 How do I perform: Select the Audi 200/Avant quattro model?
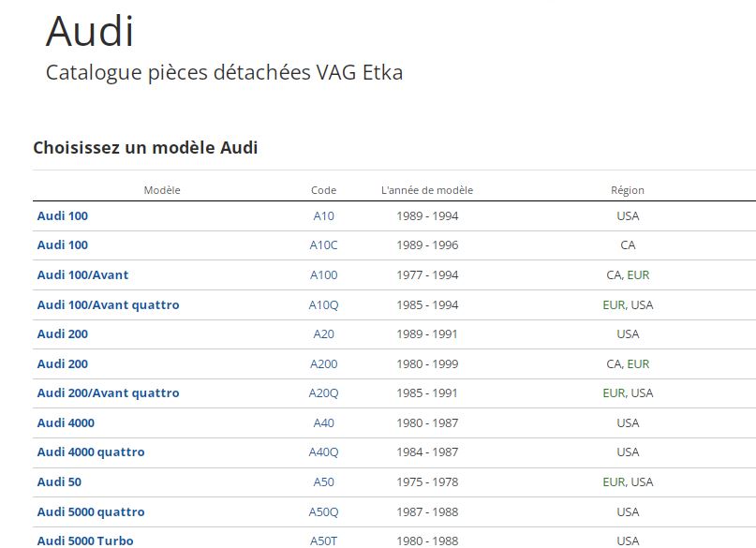click(108, 393)
